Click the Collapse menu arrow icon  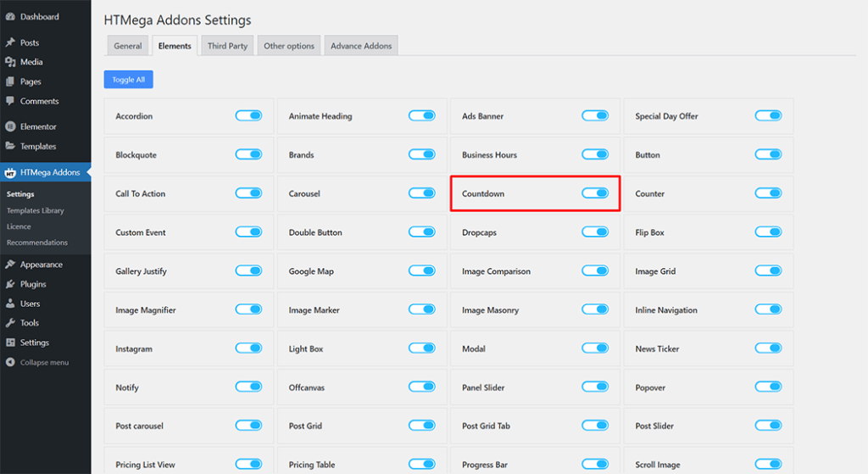click(10, 362)
